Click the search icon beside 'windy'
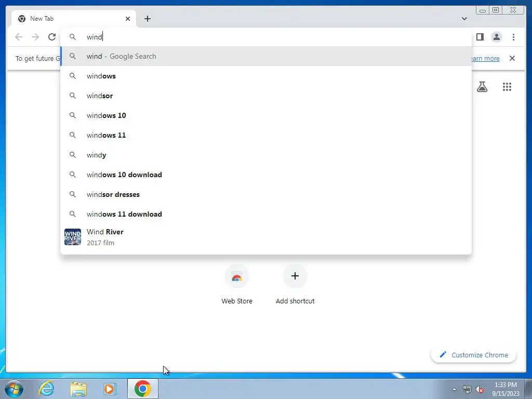 [x=73, y=155]
